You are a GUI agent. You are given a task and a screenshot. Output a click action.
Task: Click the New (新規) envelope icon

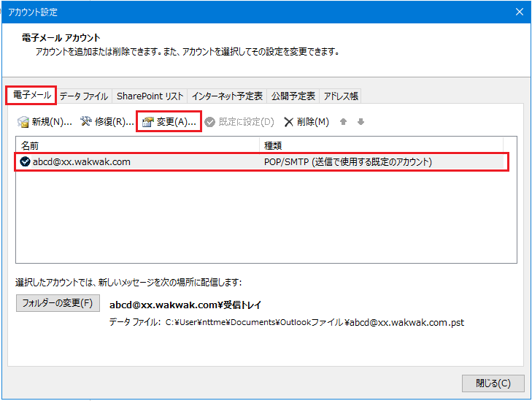coord(23,122)
